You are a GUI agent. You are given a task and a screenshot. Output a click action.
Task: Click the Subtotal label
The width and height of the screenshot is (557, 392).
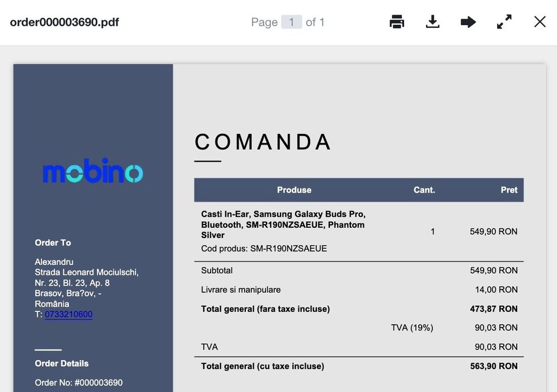click(x=217, y=270)
